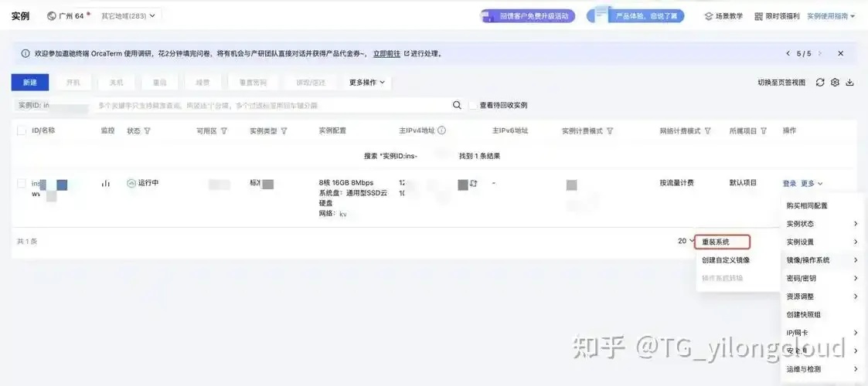Choose IP/网卡 menu item
The width and height of the screenshot is (868, 386).
point(822,333)
